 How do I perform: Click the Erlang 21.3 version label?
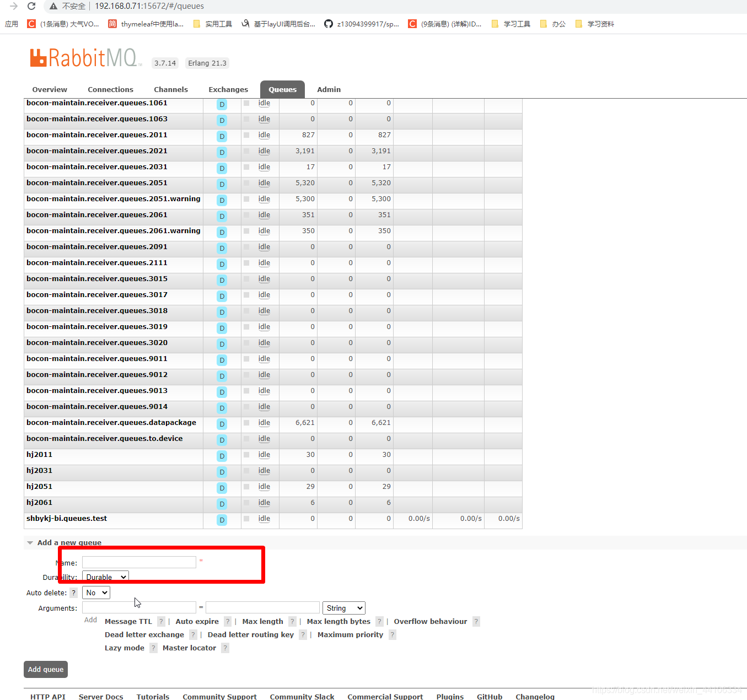[x=207, y=63]
